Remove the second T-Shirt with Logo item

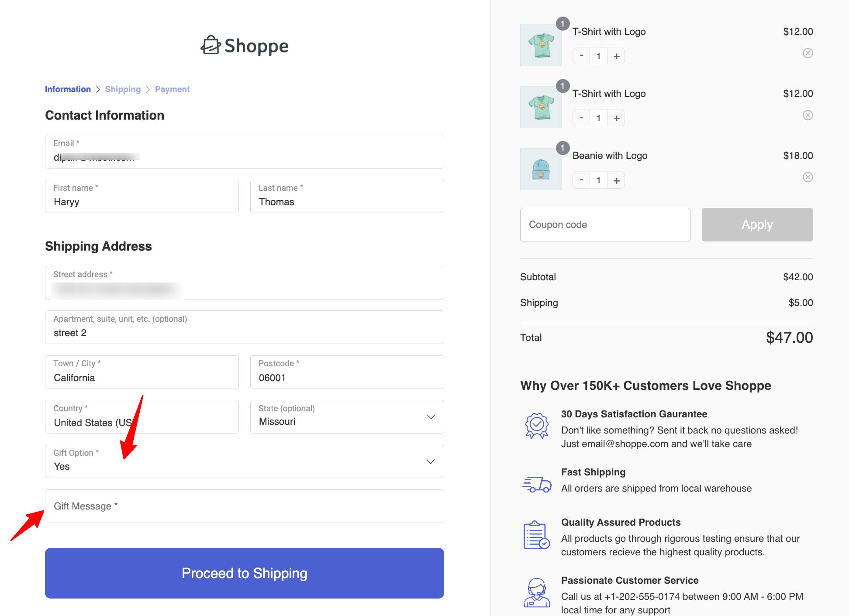[x=808, y=115]
